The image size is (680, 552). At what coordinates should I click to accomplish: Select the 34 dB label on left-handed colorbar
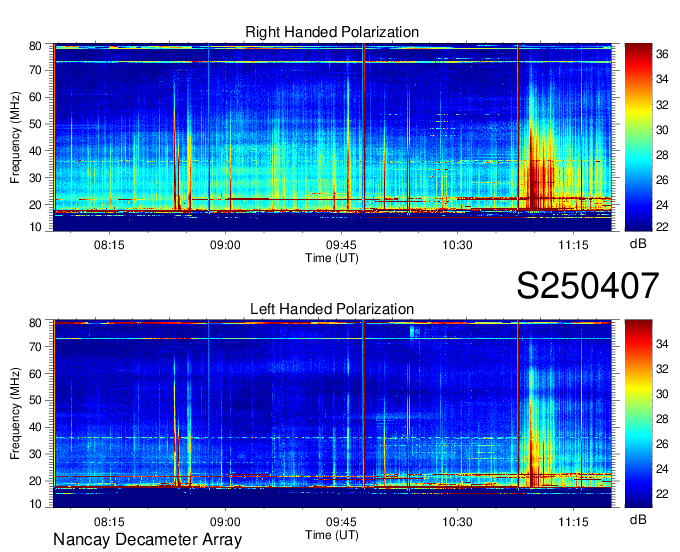click(662, 345)
